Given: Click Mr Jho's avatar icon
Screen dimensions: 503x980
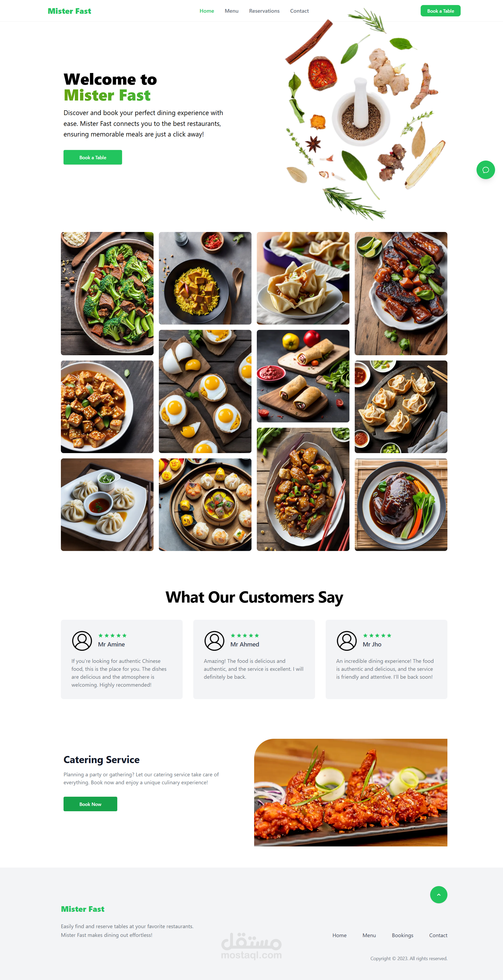Looking at the screenshot, I should pyautogui.click(x=347, y=641).
